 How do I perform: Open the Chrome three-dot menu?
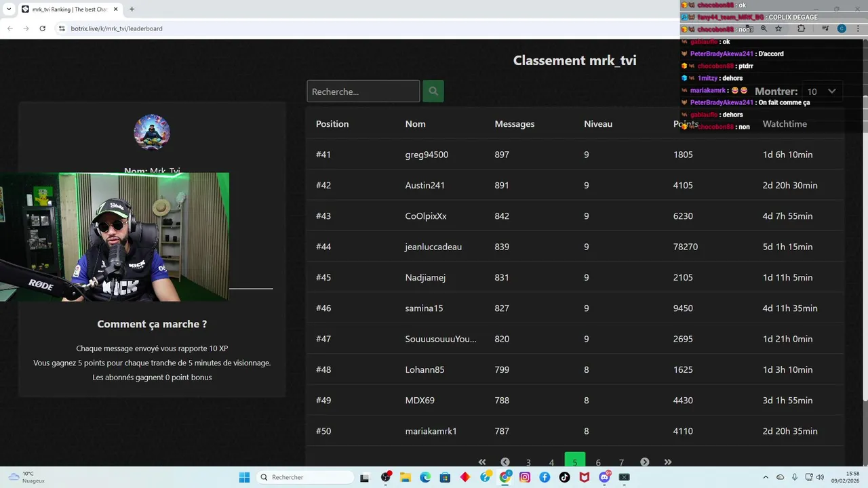click(859, 28)
